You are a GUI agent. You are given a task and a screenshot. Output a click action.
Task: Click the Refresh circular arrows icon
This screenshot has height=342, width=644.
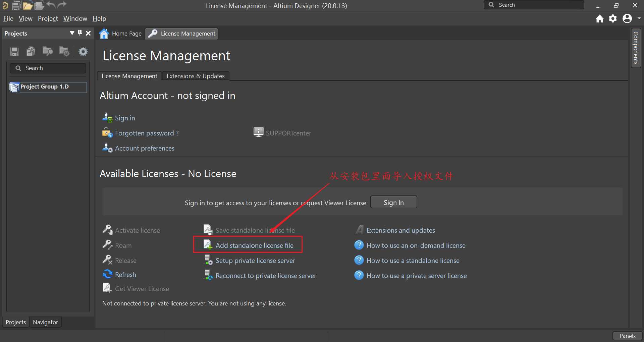point(107,274)
